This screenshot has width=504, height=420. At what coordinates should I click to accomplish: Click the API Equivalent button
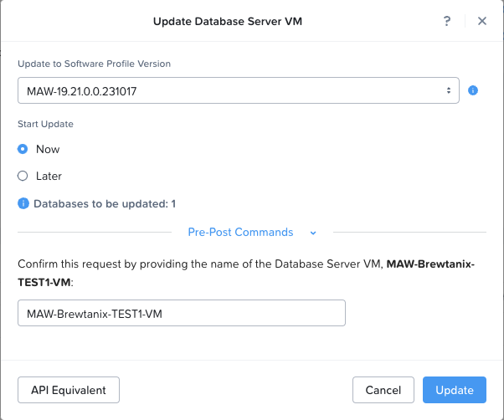[69, 390]
